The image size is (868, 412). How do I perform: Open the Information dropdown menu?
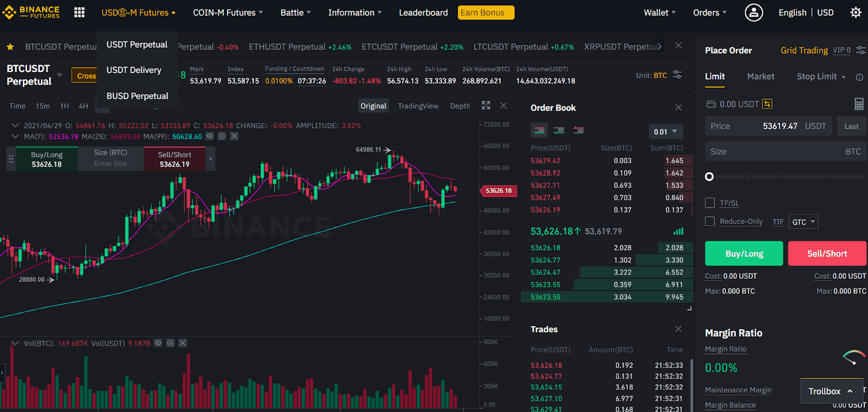(x=355, y=12)
